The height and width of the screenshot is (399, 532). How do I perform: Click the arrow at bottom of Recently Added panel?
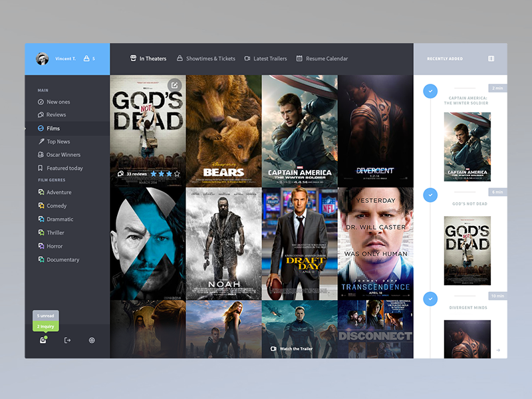(498, 350)
